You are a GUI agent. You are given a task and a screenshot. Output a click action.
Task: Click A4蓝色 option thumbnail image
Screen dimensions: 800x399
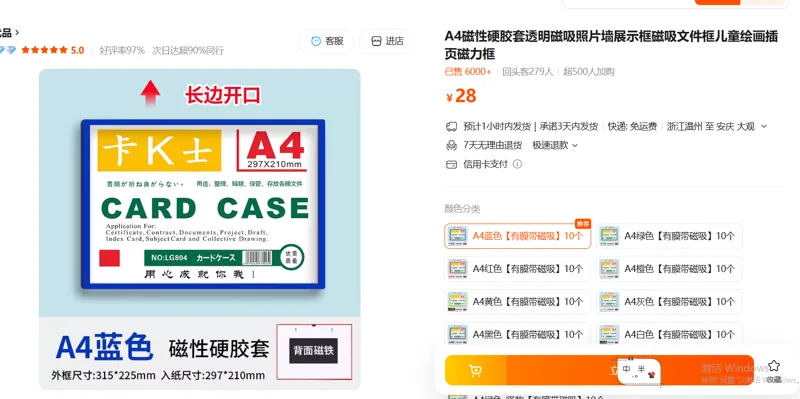(457, 236)
